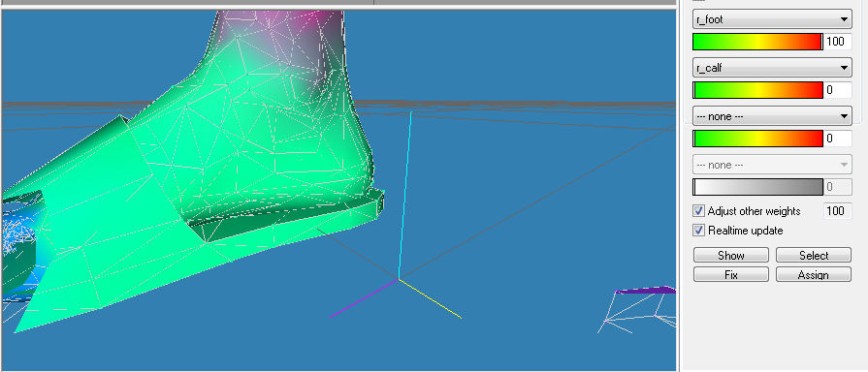
Task: Click the Assign button
Action: (x=813, y=275)
